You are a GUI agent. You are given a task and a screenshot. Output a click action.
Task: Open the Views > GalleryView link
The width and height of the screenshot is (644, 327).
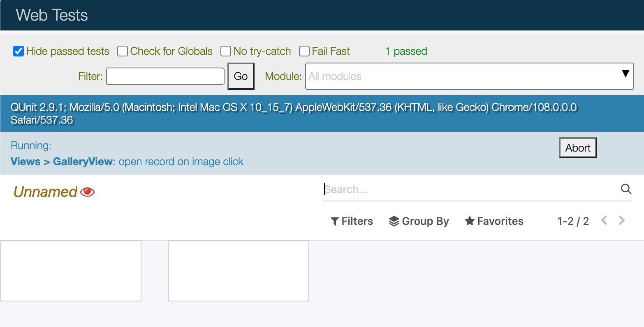pyautogui.click(x=61, y=161)
